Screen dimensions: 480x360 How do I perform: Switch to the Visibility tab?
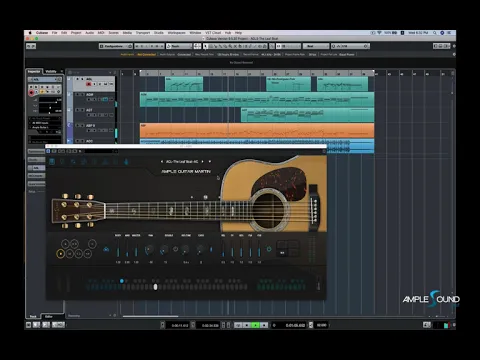point(51,71)
